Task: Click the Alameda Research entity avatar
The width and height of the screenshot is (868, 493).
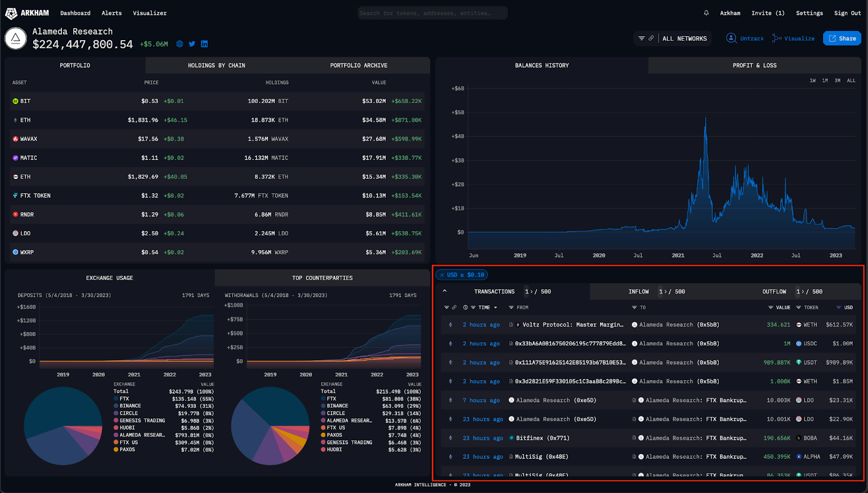Action: [16, 39]
